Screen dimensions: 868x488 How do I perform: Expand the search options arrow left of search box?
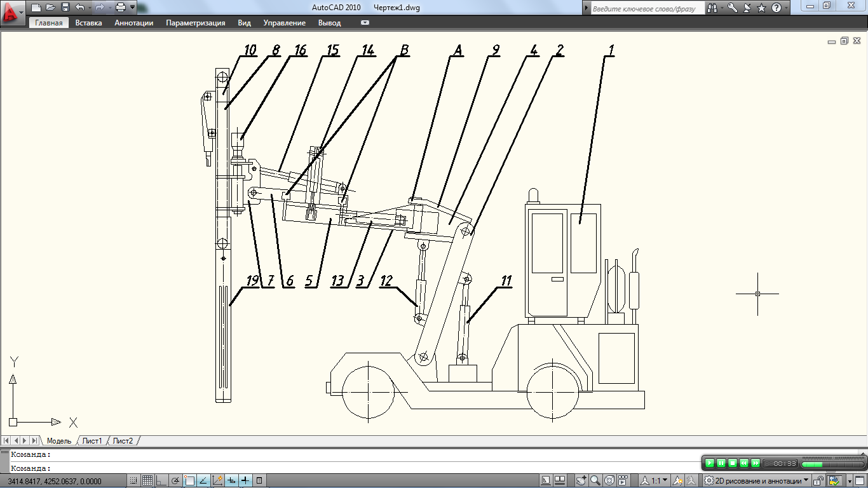[586, 8]
